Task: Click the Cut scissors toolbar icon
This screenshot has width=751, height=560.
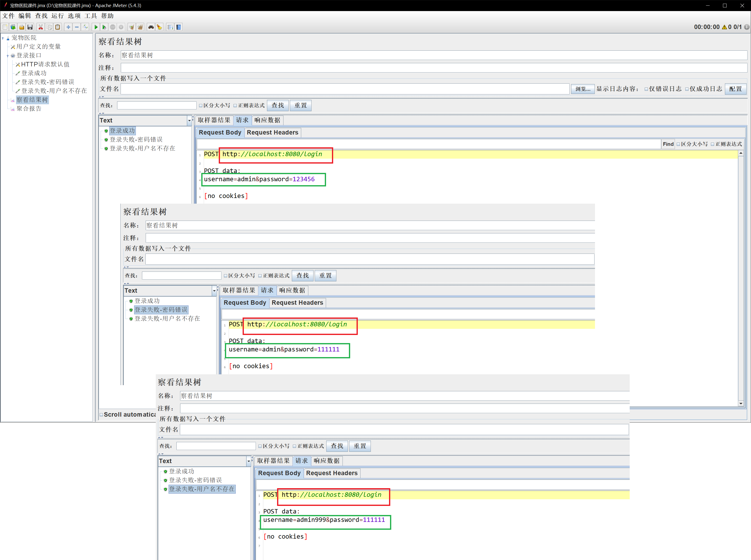Action: [x=41, y=27]
